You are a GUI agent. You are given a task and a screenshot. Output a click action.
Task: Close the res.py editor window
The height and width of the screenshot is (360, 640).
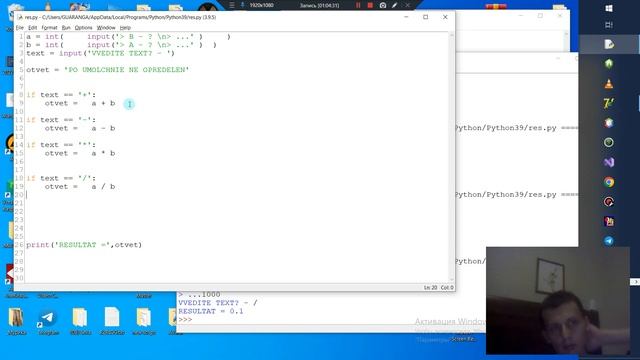pyautogui.click(x=445, y=17)
